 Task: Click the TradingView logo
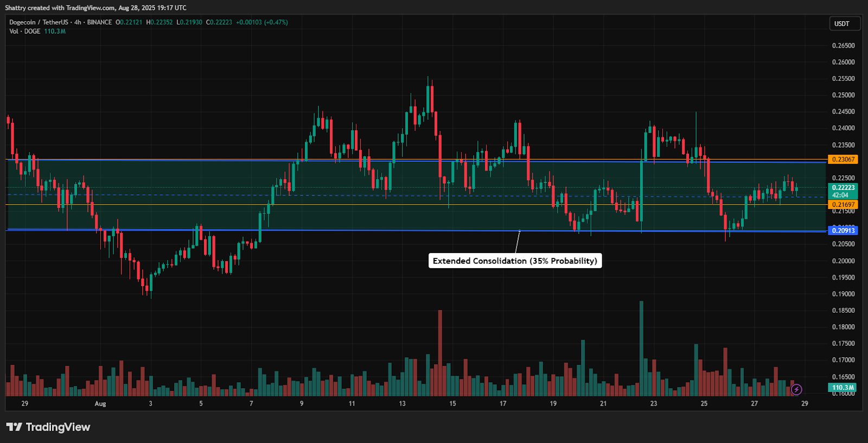pos(48,427)
